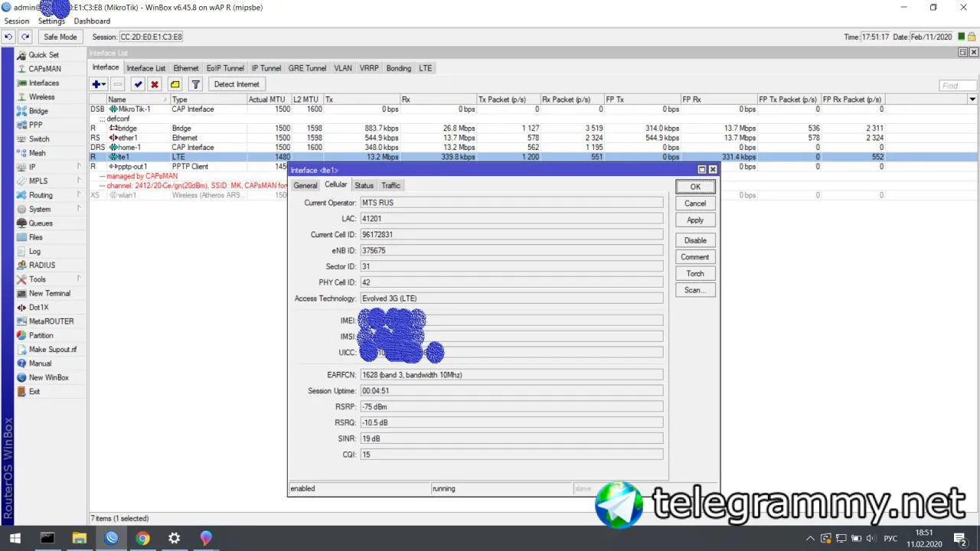Open the Session menu
Image resolution: width=980 pixels, height=551 pixels.
pyautogui.click(x=17, y=21)
